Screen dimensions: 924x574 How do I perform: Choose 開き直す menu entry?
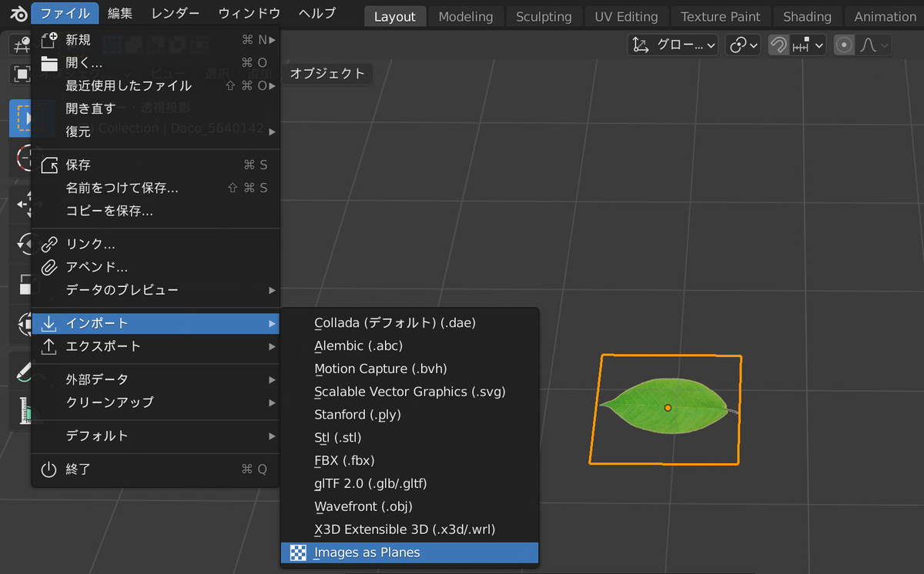[156, 108]
